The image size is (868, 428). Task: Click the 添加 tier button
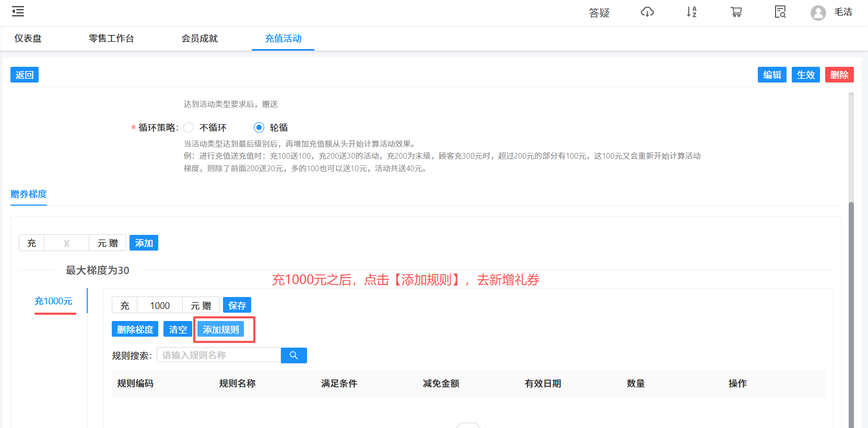pos(144,243)
